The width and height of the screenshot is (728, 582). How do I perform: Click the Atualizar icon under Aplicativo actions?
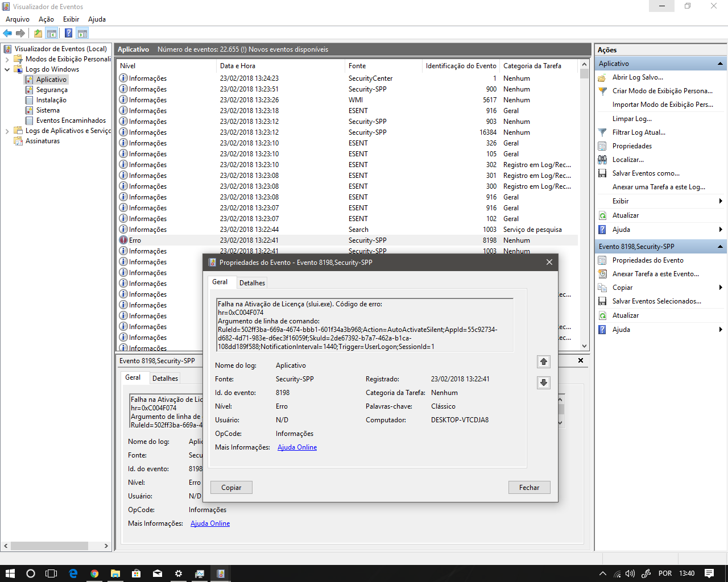[602, 215]
